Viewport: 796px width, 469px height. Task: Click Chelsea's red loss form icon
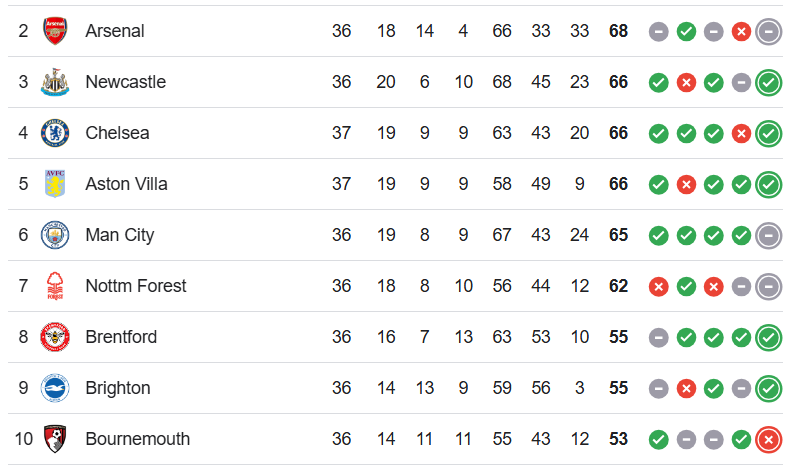741,134
